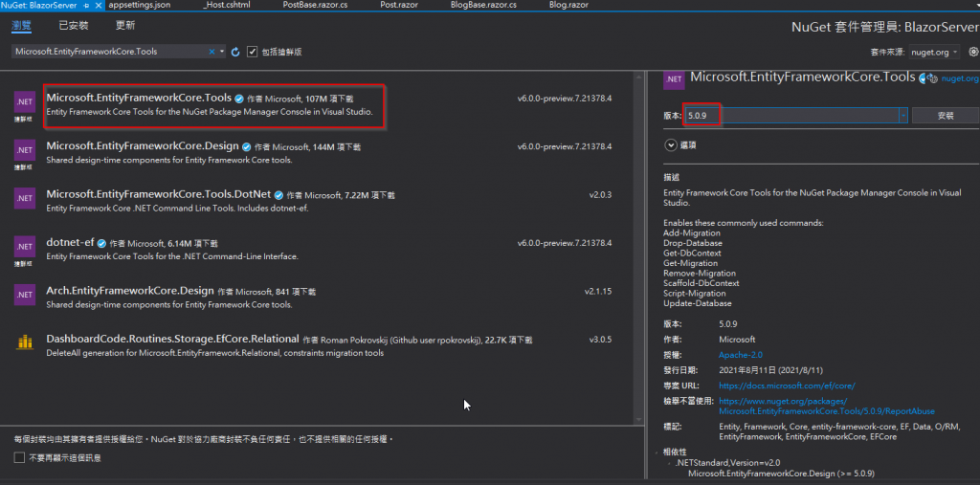Screen dimensions: 980x485
Task: Open the PostBase.razor.cs tab
Action: tap(315, 5)
